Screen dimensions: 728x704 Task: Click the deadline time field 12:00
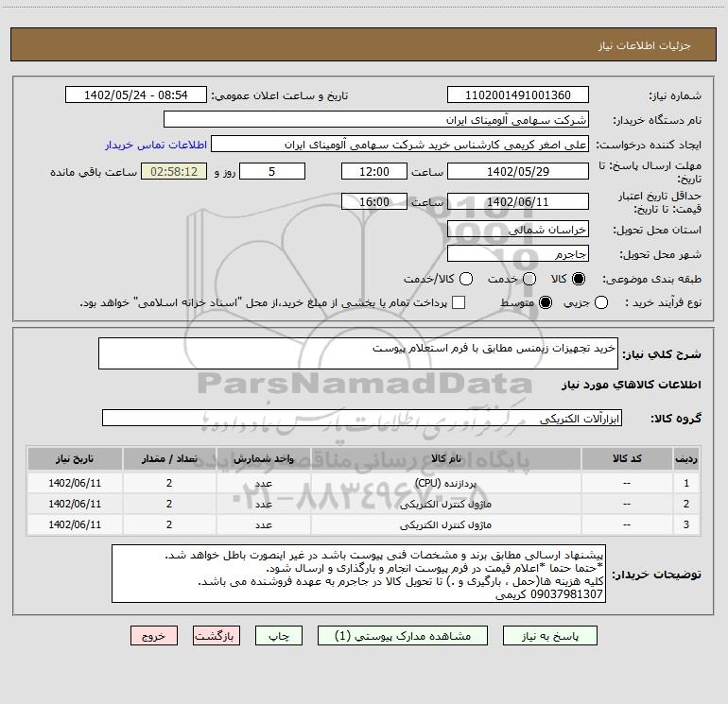tap(374, 171)
